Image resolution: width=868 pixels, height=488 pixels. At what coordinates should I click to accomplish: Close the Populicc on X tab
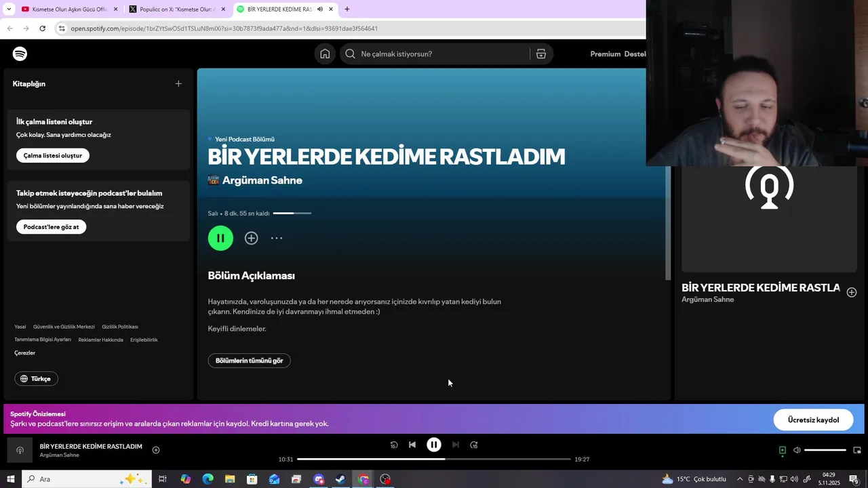(223, 9)
